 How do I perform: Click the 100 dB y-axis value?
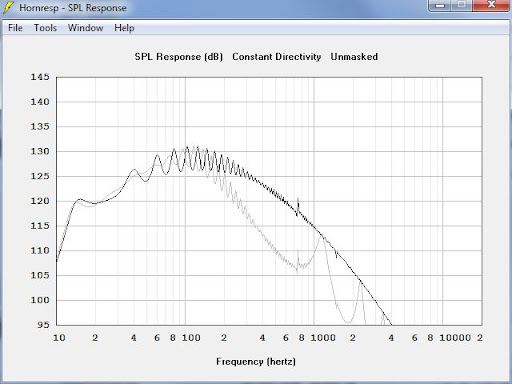pyautogui.click(x=40, y=300)
